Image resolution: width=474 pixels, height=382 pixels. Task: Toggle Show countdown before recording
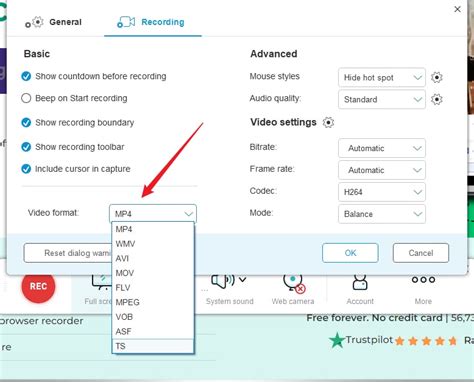[x=26, y=76]
